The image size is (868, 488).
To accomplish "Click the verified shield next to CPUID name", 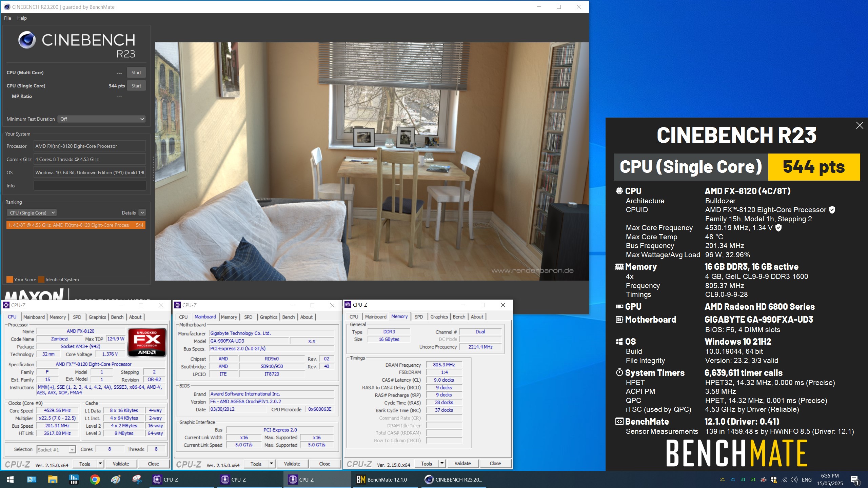I will [832, 210].
